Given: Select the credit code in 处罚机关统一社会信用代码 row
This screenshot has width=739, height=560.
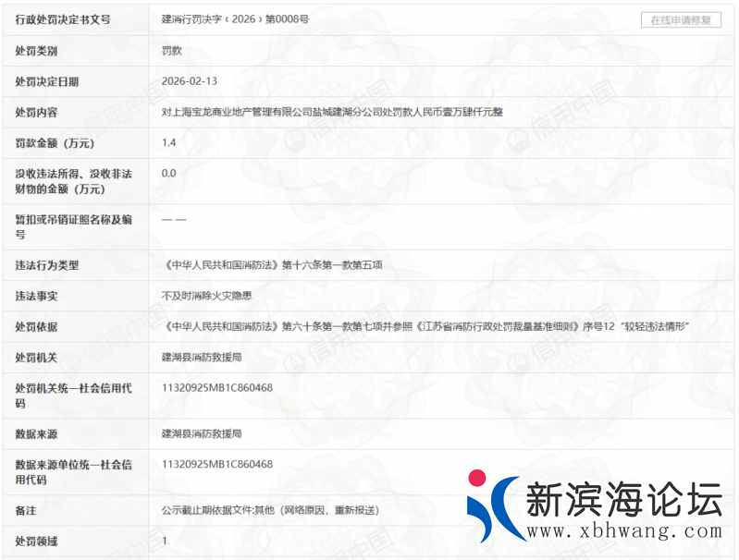Looking at the screenshot, I should click(216, 388).
